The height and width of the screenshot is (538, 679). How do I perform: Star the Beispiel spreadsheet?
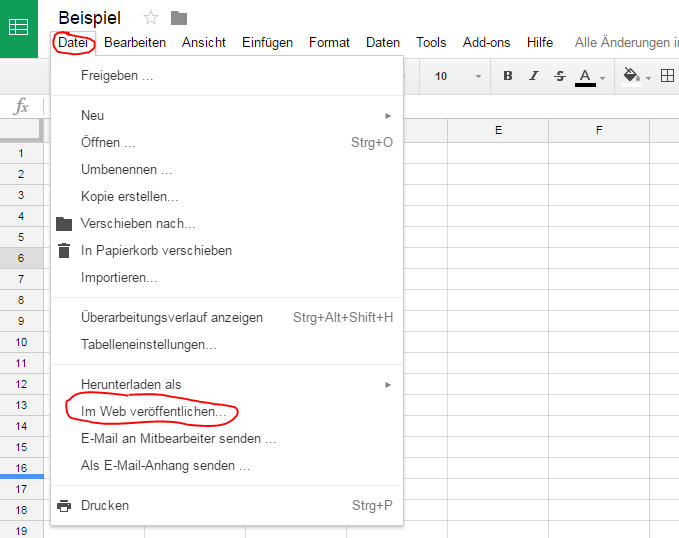[x=151, y=17]
